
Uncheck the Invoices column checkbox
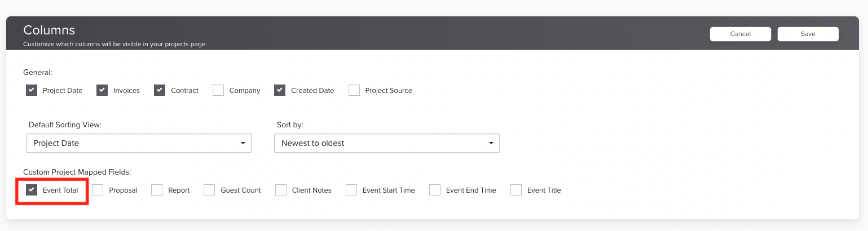click(x=102, y=90)
